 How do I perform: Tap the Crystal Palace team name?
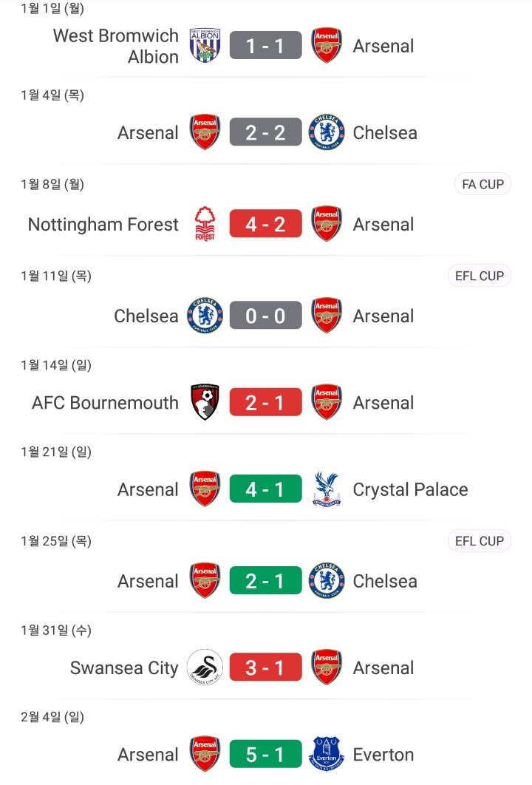click(410, 489)
